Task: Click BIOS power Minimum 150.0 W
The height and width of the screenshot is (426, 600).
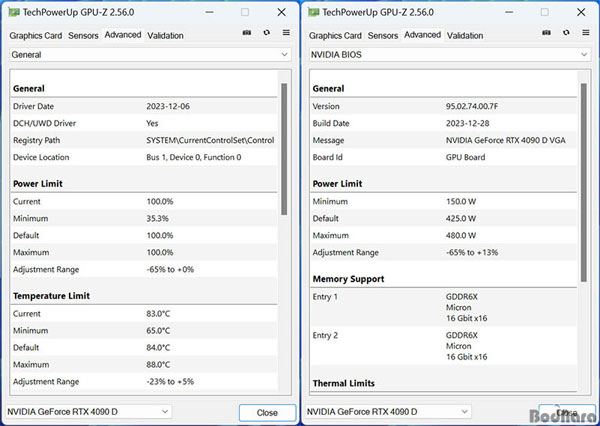Action: tap(461, 202)
